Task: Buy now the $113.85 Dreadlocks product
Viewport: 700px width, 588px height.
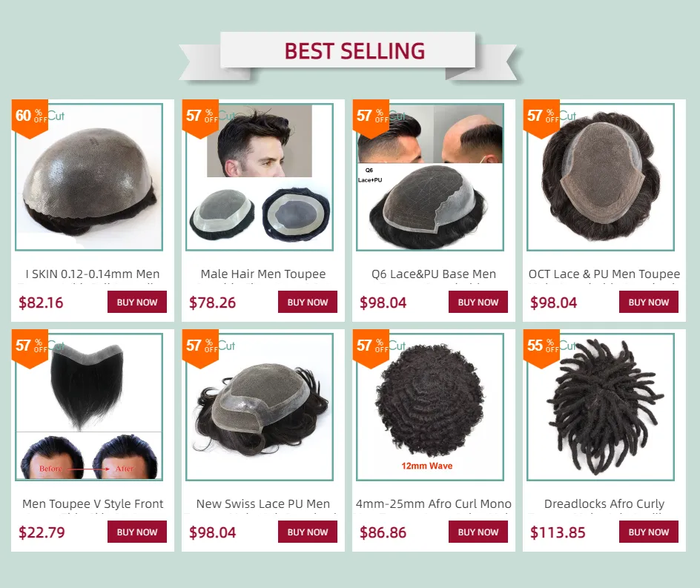Action: click(x=649, y=532)
